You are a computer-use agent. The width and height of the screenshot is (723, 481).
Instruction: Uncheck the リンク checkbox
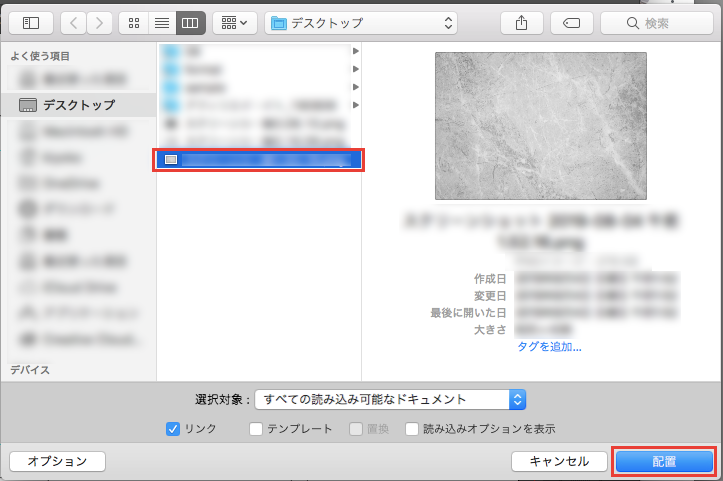(x=173, y=429)
